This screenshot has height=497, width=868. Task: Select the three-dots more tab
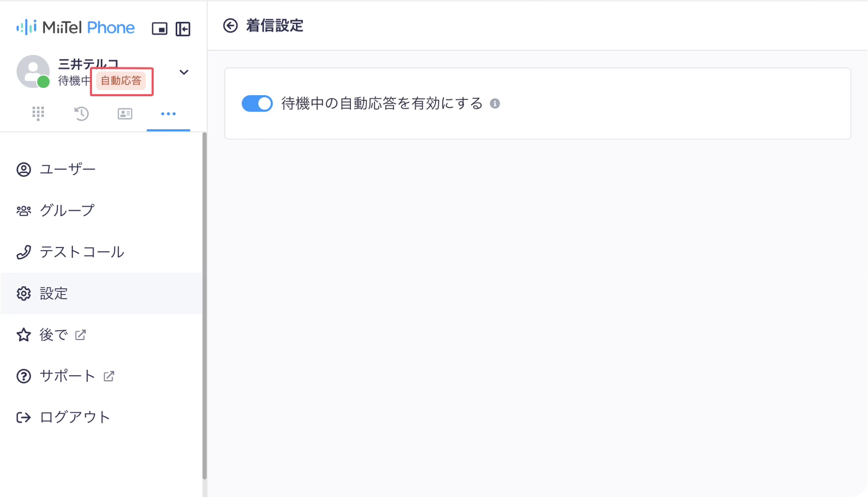click(x=168, y=114)
